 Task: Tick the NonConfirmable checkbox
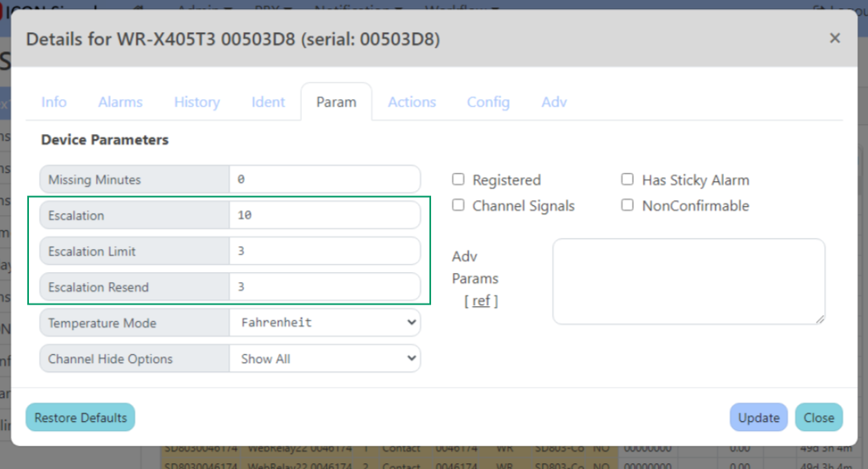click(627, 205)
